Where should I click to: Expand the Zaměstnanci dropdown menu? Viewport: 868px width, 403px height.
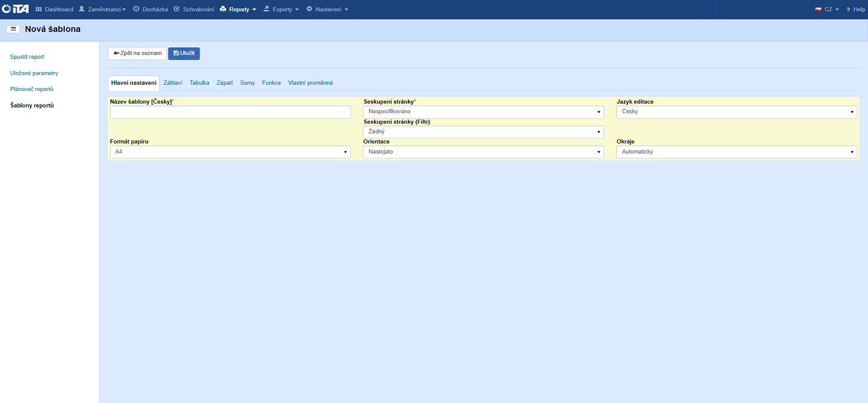[102, 9]
